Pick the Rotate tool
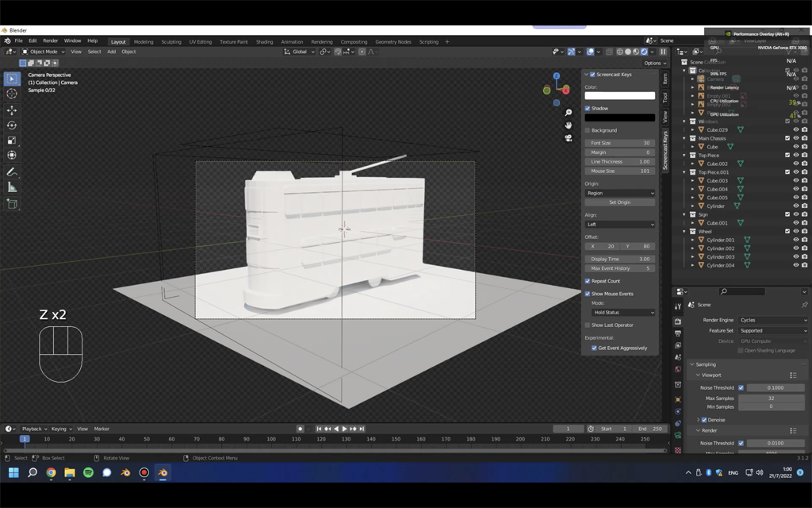 tap(12, 125)
